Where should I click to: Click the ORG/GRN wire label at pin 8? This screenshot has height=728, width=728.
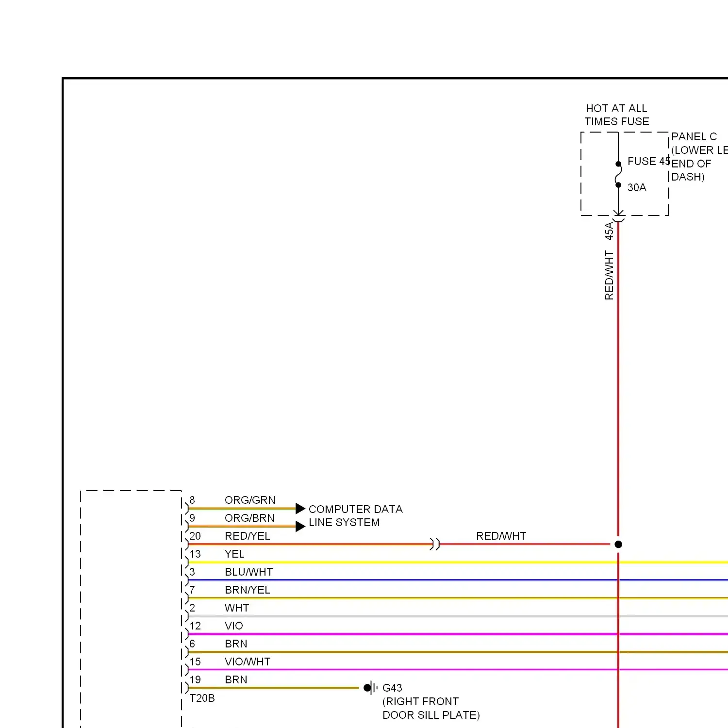pyautogui.click(x=250, y=500)
